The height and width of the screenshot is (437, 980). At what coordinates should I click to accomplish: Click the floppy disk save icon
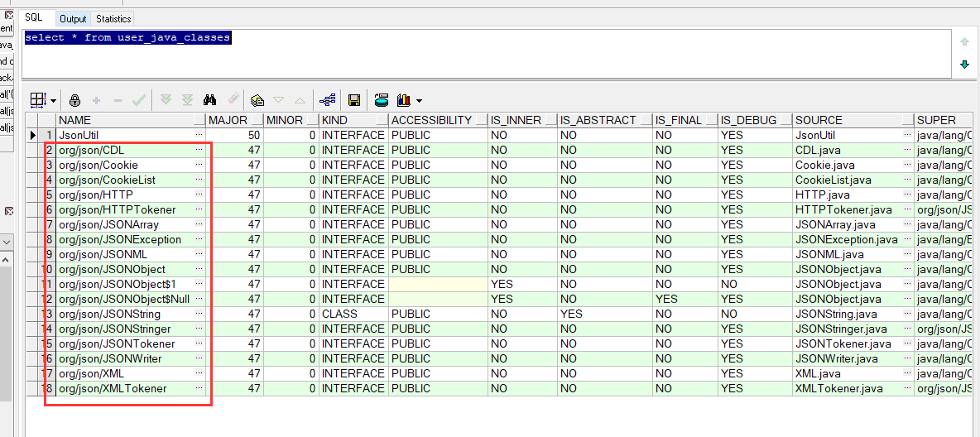point(353,100)
